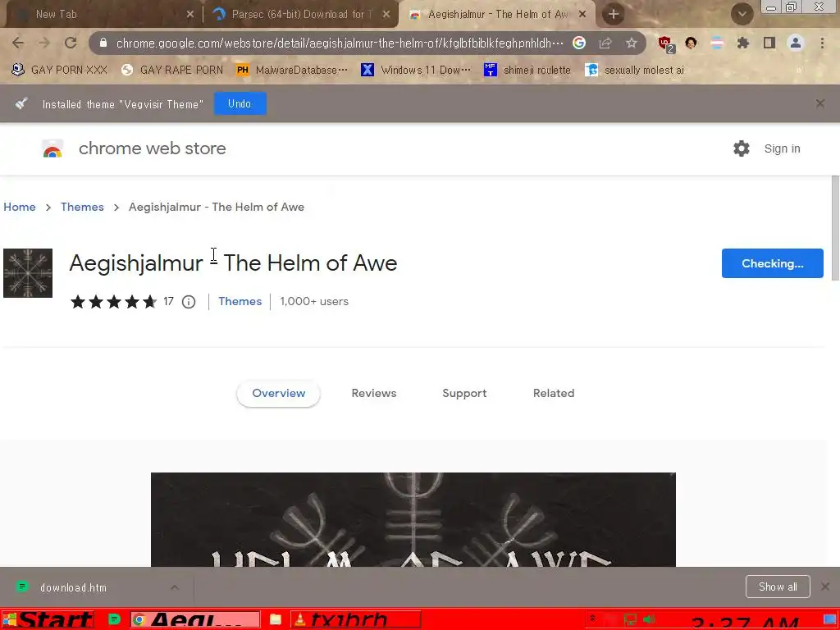Add a new tab with the plus button
This screenshot has height=630, width=840.
[614, 15]
